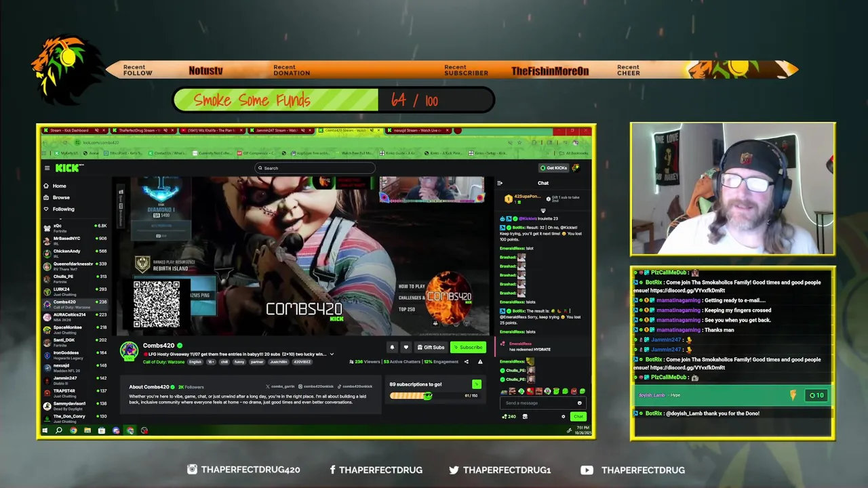Toggle the heart follow button
Viewport: 868px width, 488px height.
click(406, 347)
